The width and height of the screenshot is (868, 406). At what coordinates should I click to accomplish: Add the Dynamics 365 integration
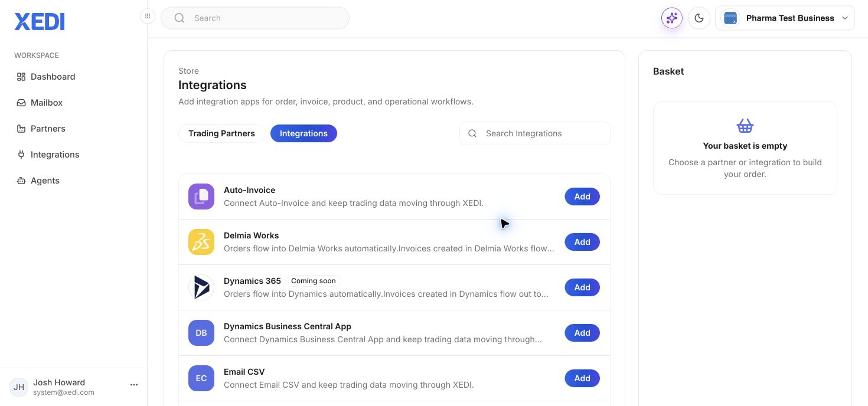click(x=582, y=287)
